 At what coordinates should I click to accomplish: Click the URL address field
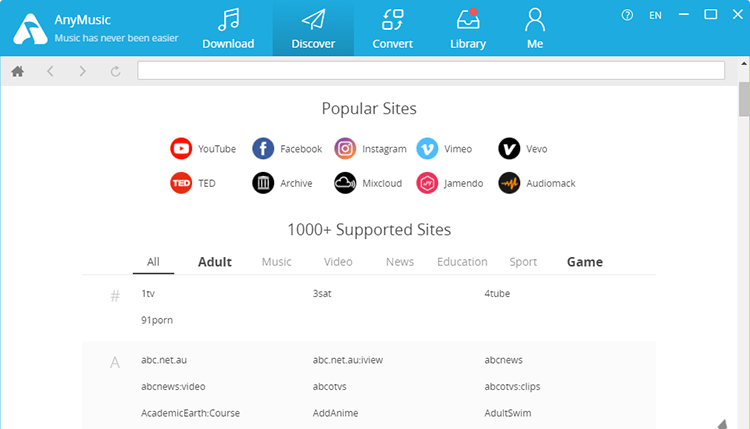click(x=431, y=70)
